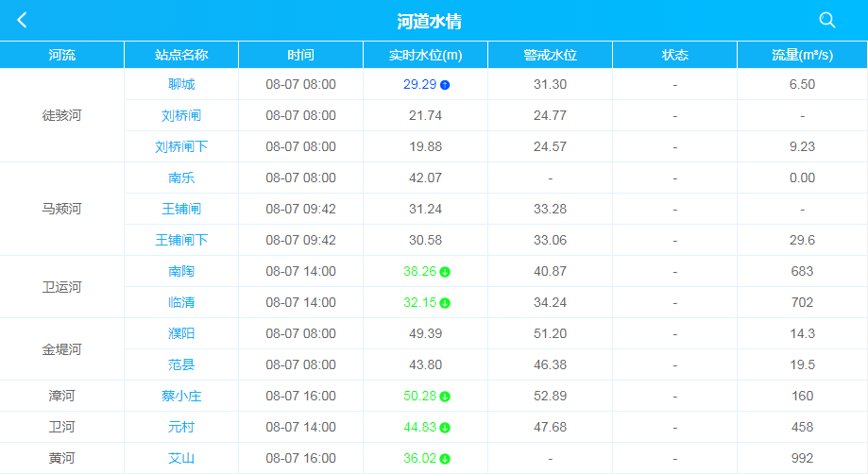Open the 王铺闸下 station link
The image size is (868, 474).
click(x=181, y=240)
